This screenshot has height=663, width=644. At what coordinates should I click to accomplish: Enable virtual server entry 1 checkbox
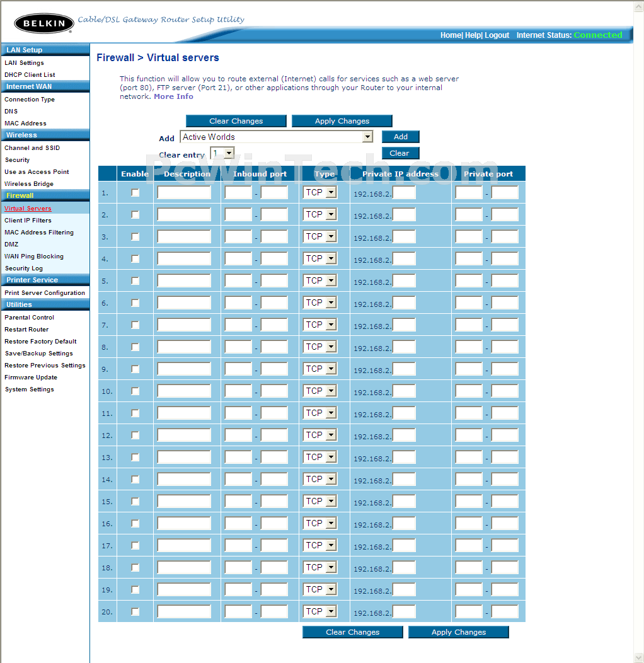(135, 193)
